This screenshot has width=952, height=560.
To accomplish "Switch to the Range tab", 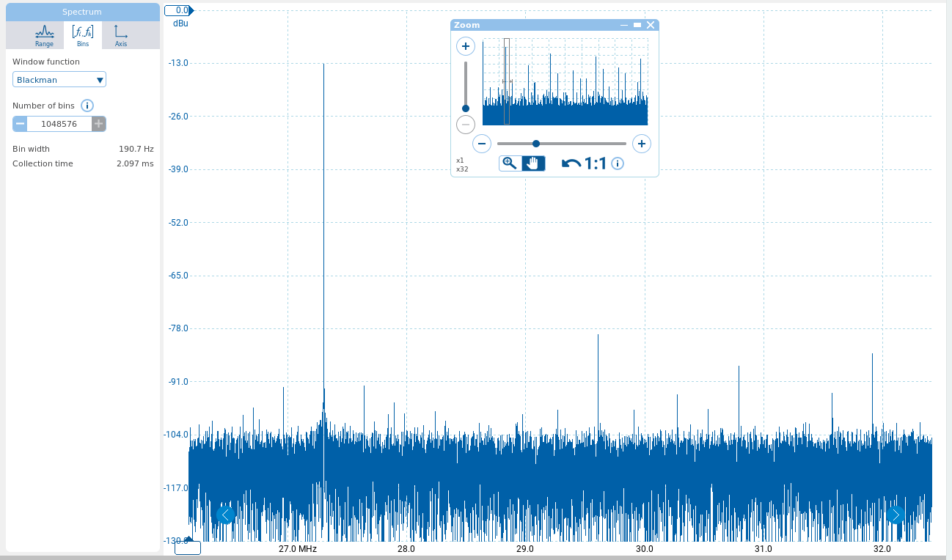I will click(43, 34).
